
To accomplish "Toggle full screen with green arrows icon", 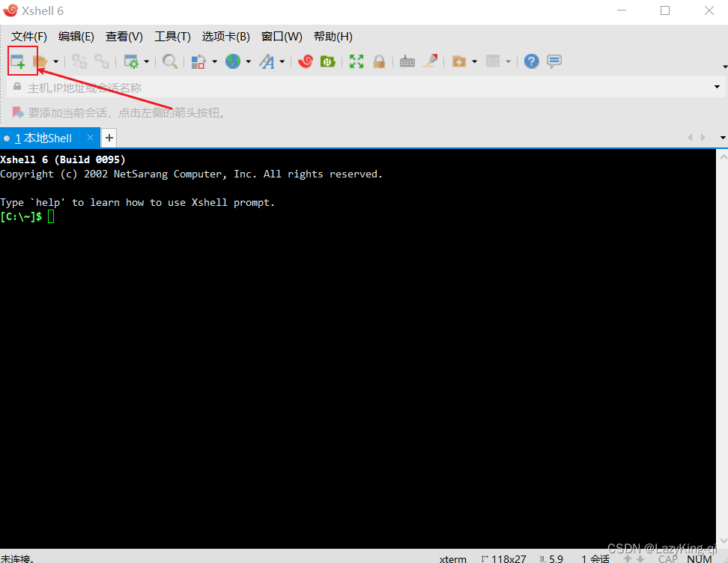I will coord(357,61).
